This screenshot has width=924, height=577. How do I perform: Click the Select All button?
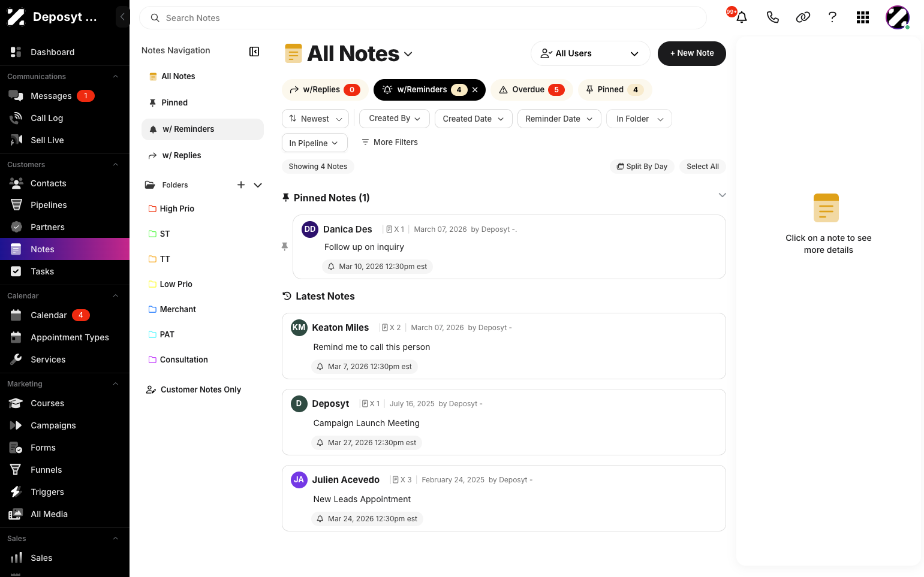pos(703,167)
